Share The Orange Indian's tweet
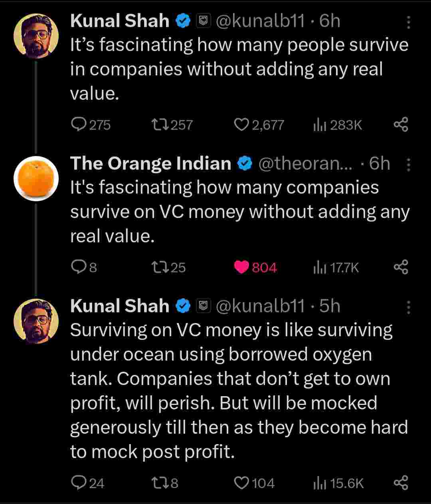The width and height of the screenshot is (431, 504). [x=401, y=268]
